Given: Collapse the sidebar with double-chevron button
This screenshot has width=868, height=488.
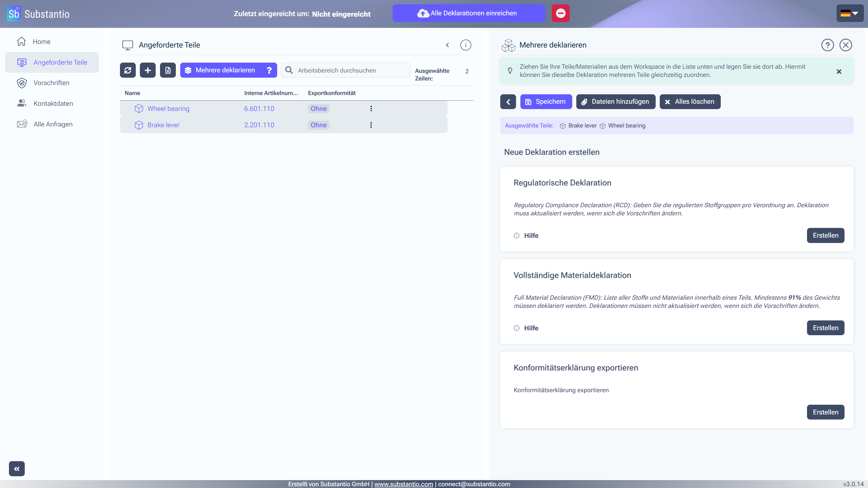Looking at the screenshot, I should pos(17,468).
